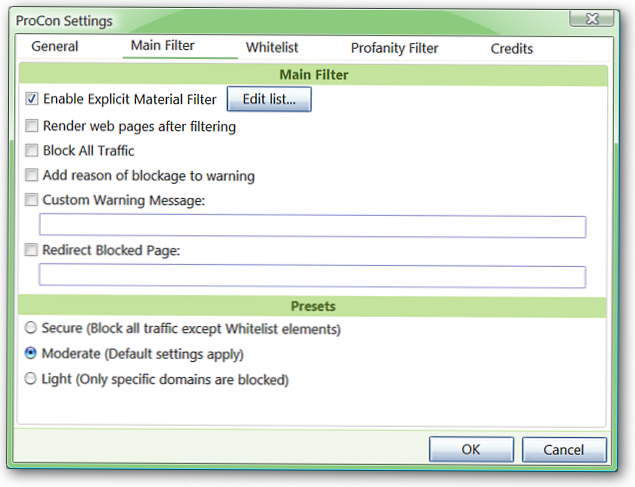The height and width of the screenshot is (487, 635).
Task: Enable the Custom Warning Message checkbox
Action: [32, 200]
